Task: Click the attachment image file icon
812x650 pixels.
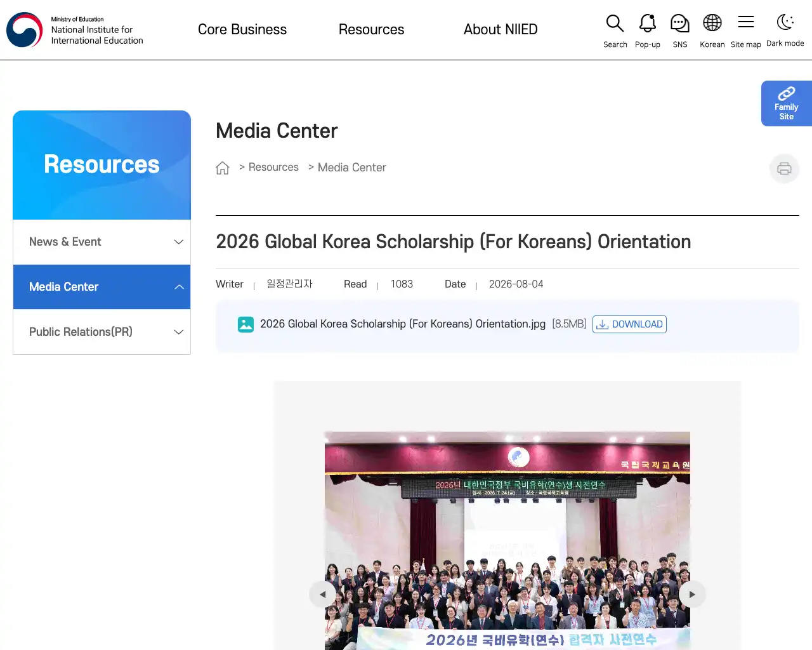Action: pyautogui.click(x=246, y=324)
